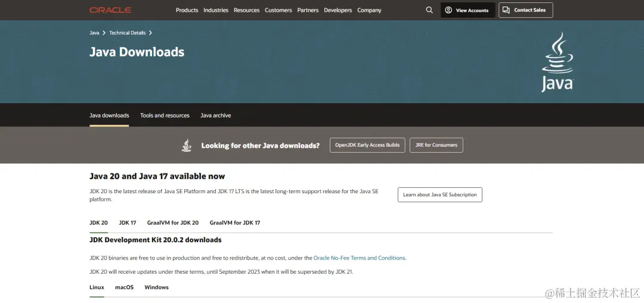Click the large Java logo in banner
644x303 pixels.
tap(558, 62)
